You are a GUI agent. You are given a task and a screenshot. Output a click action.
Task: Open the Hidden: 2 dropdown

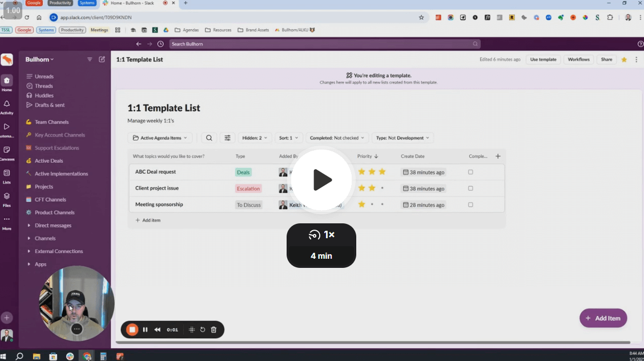[254, 138]
